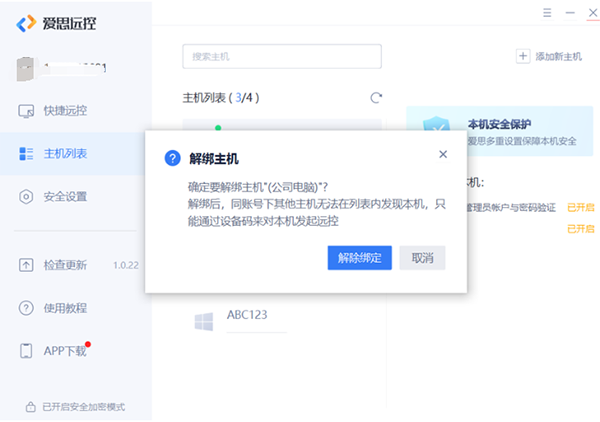The height and width of the screenshot is (422, 600).
Task: Open 使用教程 tutorial
Action: click(x=65, y=308)
